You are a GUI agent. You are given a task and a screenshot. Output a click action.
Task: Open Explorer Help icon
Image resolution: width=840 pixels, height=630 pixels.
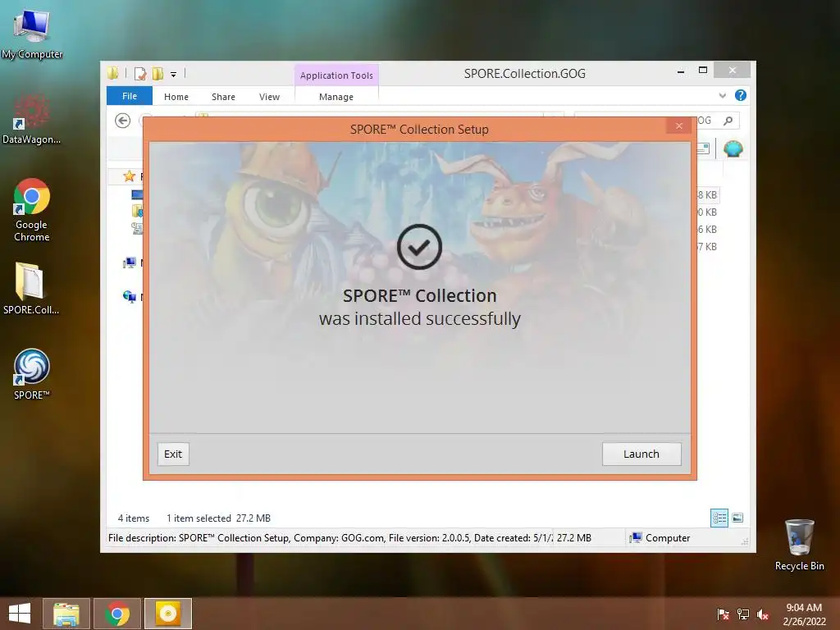click(741, 95)
